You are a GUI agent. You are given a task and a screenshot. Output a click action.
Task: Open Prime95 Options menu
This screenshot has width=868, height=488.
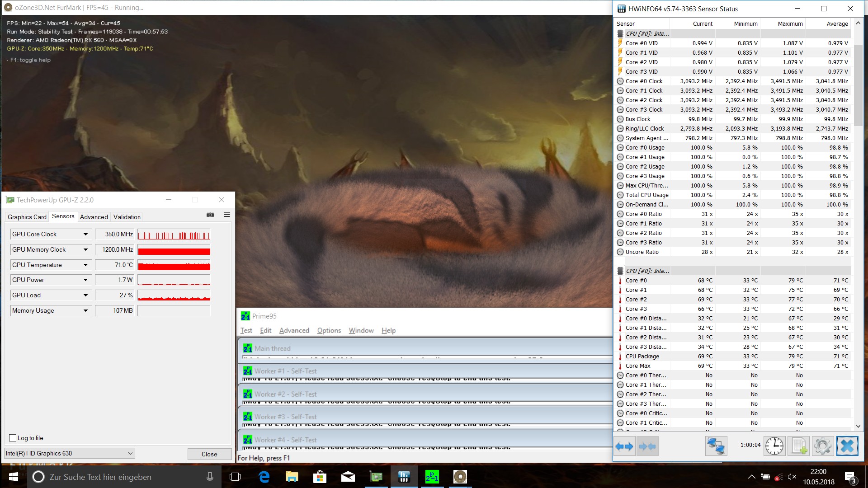[329, 330]
